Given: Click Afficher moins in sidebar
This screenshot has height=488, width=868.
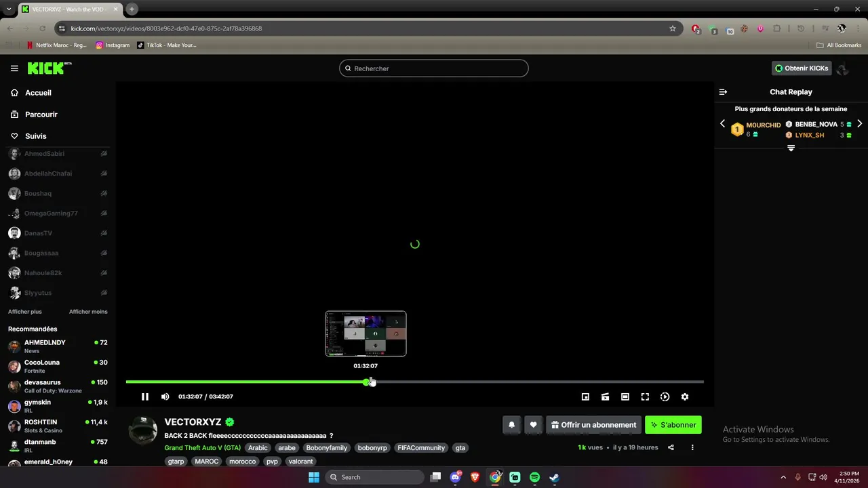Looking at the screenshot, I should tap(88, 312).
